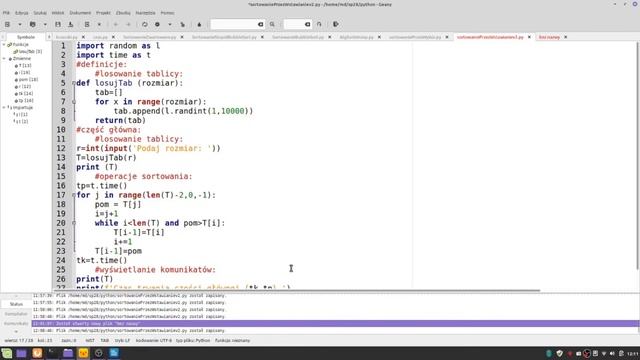The height and width of the screenshot is (360, 640).
Task: Toggle code fold marker at line 17
Action: click(x=74, y=195)
